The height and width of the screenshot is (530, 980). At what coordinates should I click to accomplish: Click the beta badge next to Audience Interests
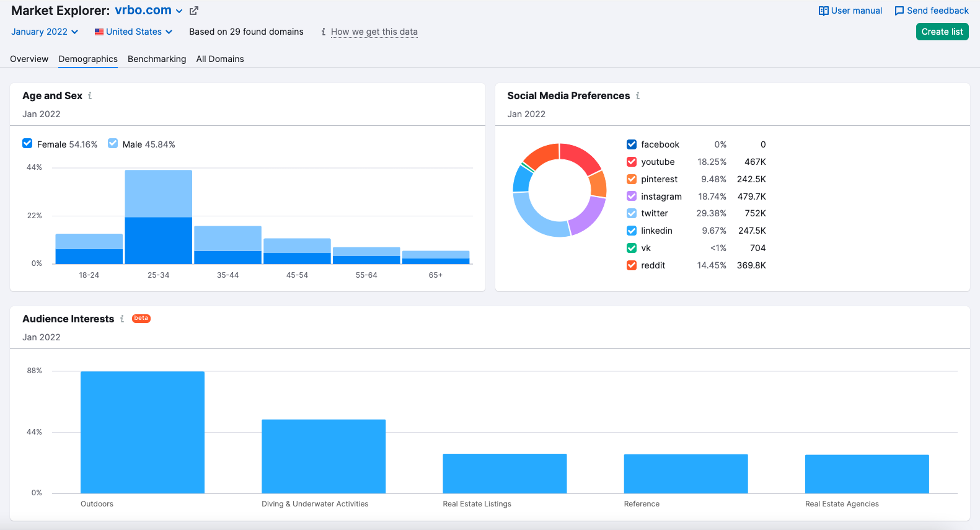click(141, 318)
